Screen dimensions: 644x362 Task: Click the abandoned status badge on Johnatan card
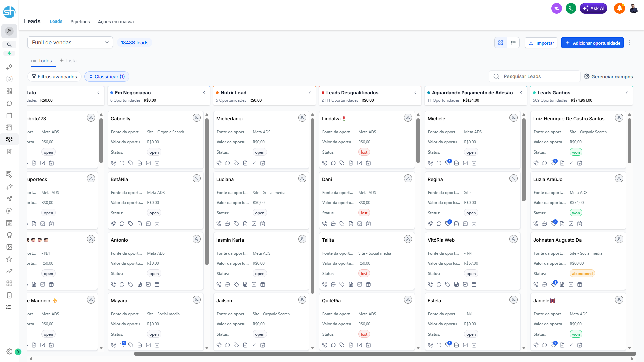point(582,274)
